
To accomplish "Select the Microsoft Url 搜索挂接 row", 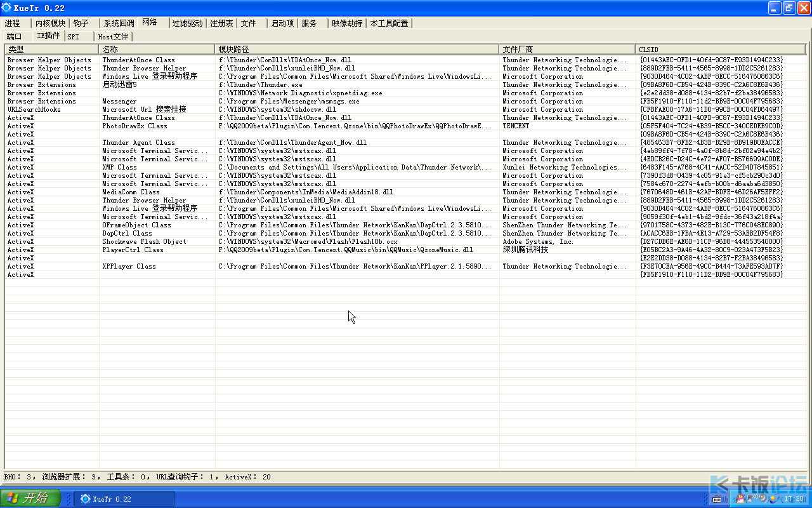I will (x=405, y=109).
